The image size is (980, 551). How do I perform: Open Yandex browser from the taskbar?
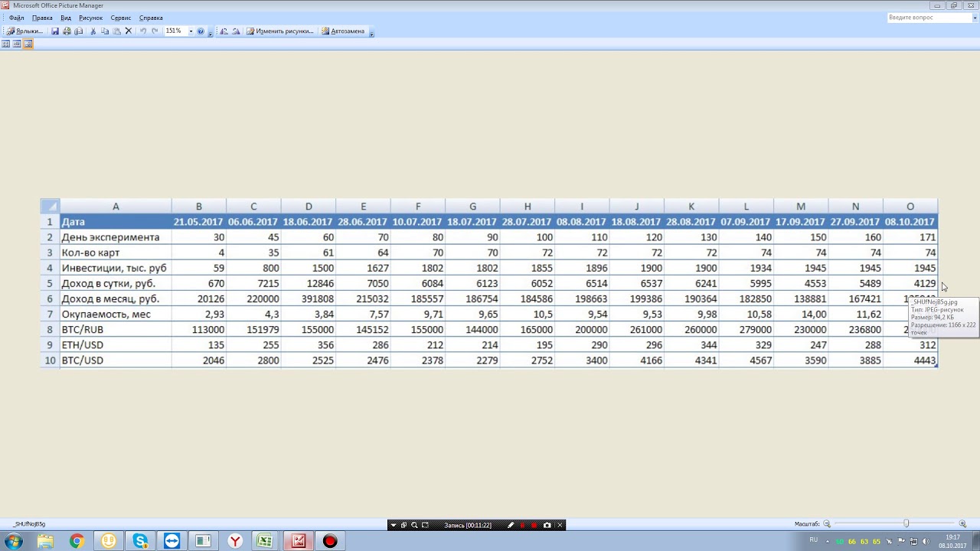(235, 541)
